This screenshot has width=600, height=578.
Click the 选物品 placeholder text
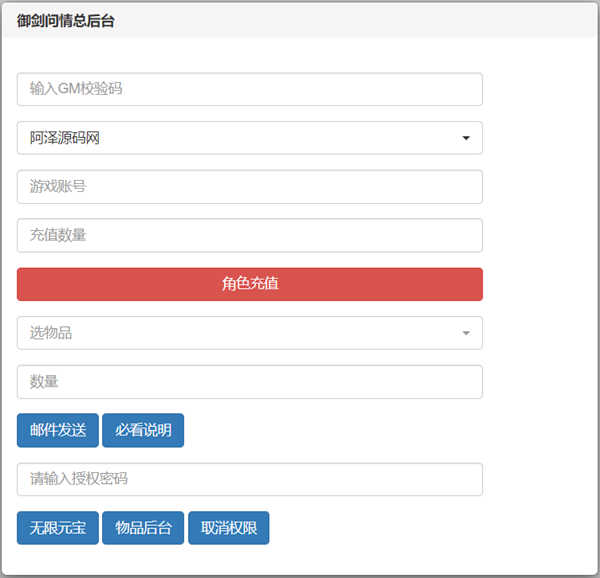51,333
